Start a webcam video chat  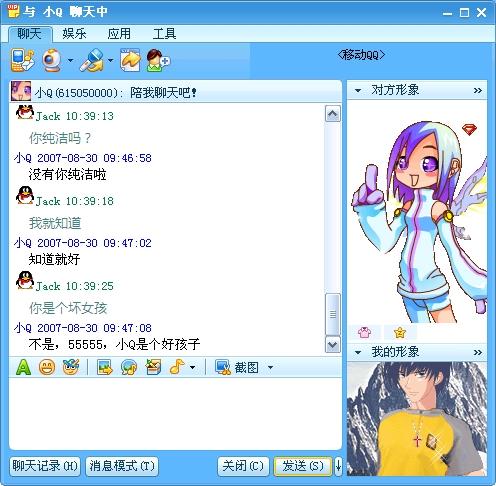pos(51,60)
